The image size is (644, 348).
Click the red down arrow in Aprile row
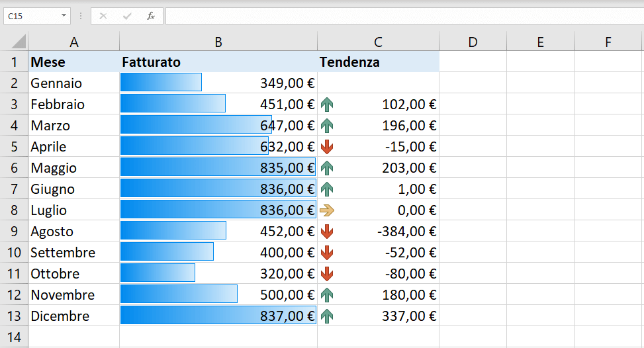pyautogui.click(x=327, y=147)
